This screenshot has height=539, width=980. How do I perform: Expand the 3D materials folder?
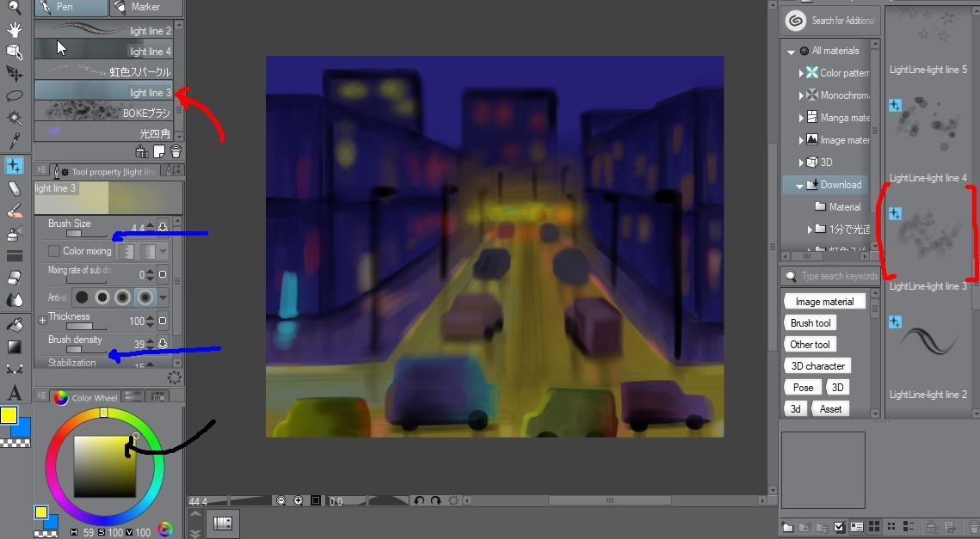[801, 162]
